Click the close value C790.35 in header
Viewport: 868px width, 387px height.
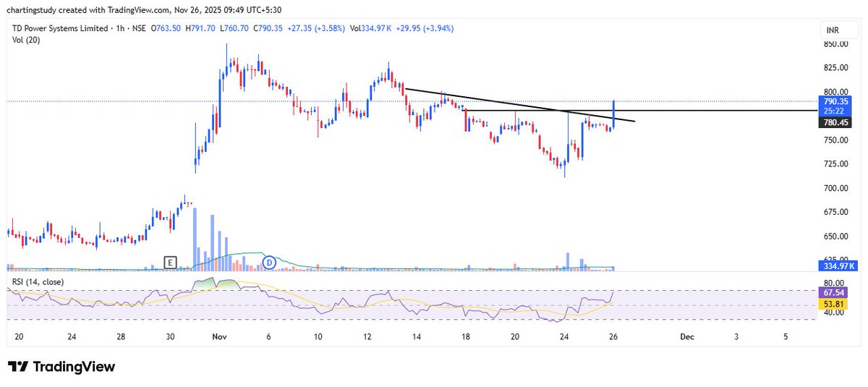point(267,30)
